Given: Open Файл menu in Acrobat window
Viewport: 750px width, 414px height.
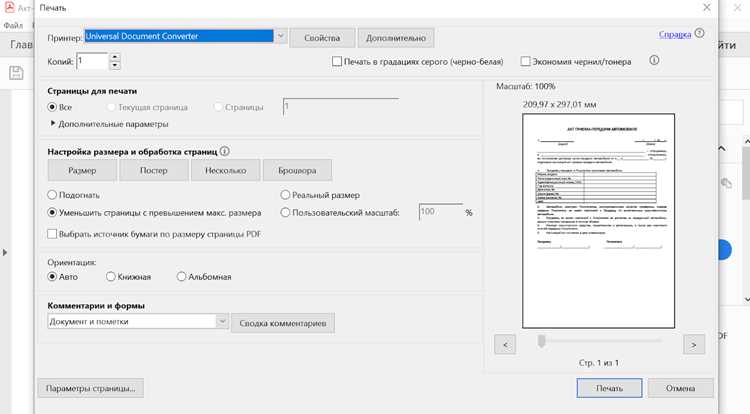Looking at the screenshot, I should 13,25.
